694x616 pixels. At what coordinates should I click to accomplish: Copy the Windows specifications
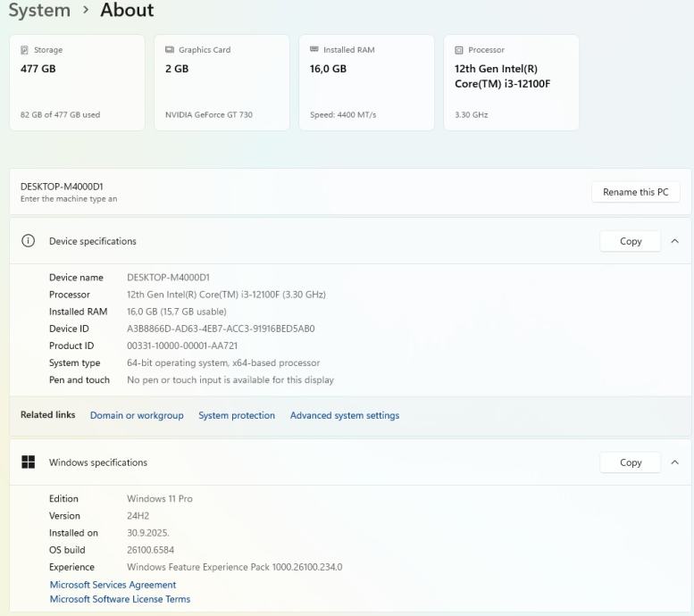click(631, 462)
